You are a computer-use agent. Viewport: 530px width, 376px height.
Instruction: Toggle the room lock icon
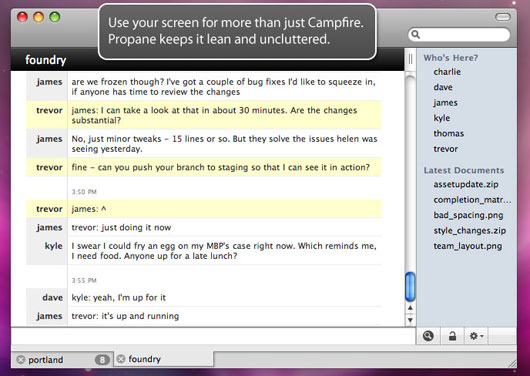point(452,336)
